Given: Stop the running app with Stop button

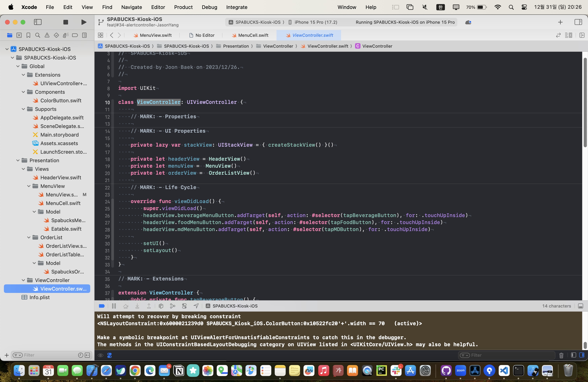Looking at the screenshot, I should [x=66, y=22].
